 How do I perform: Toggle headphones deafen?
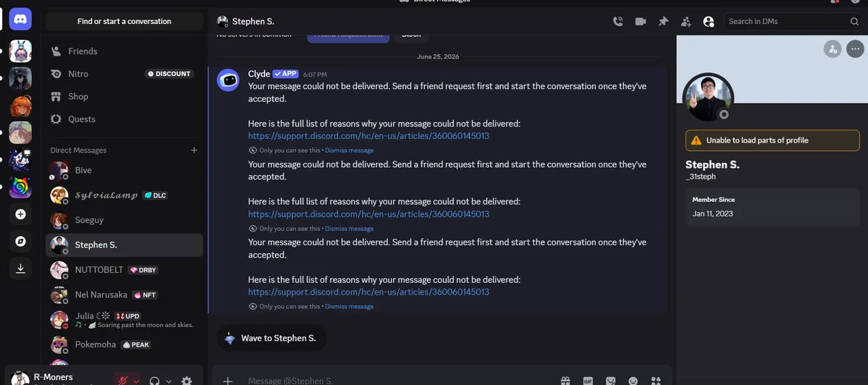[x=154, y=381]
